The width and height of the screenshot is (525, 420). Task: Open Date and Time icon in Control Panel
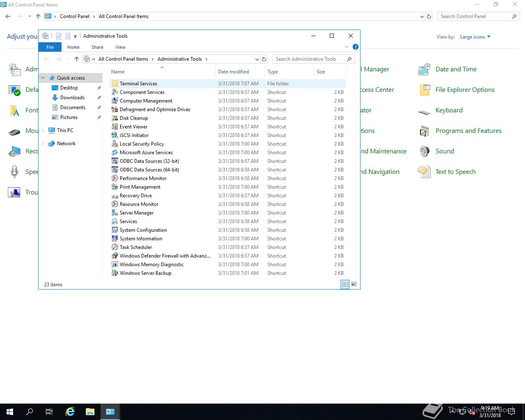pos(425,69)
